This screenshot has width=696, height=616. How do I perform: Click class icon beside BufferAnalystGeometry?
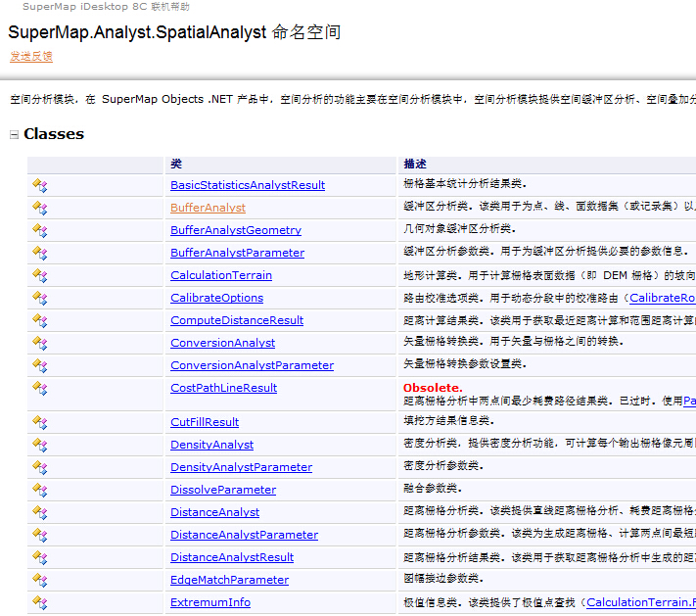(39, 230)
